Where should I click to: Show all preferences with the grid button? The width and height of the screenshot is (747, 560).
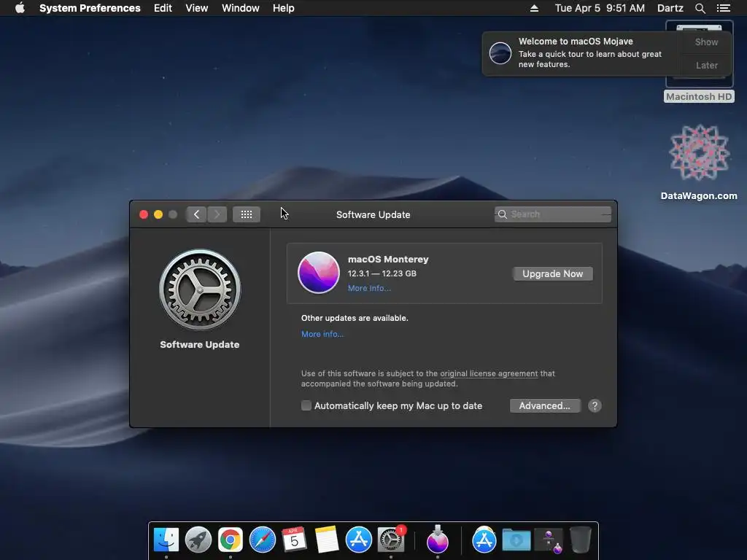point(247,214)
